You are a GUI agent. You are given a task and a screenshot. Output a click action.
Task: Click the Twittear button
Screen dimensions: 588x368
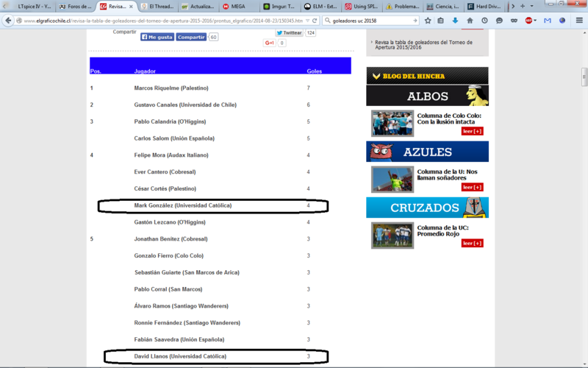click(x=289, y=32)
